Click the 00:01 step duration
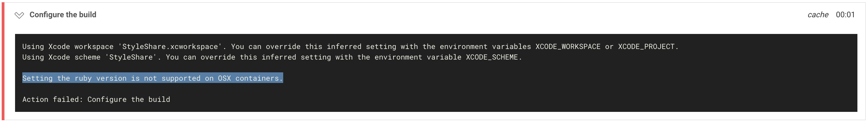 pos(845,15)
